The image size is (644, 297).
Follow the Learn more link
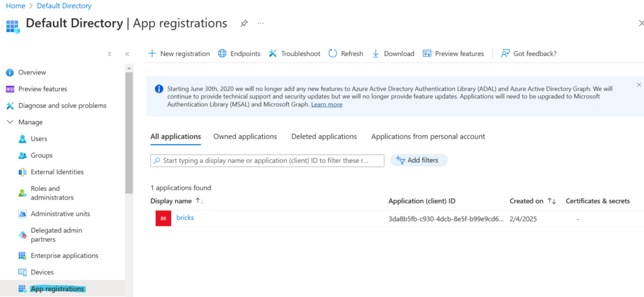point(326,104)
